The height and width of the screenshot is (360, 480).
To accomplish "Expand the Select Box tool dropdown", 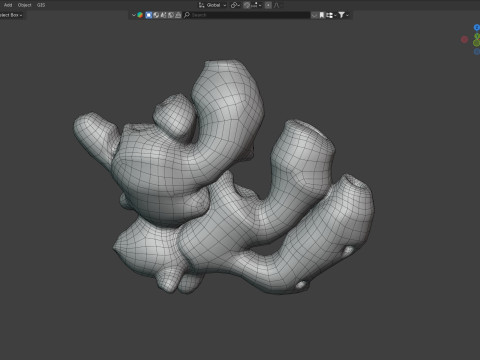I will 11,15.
